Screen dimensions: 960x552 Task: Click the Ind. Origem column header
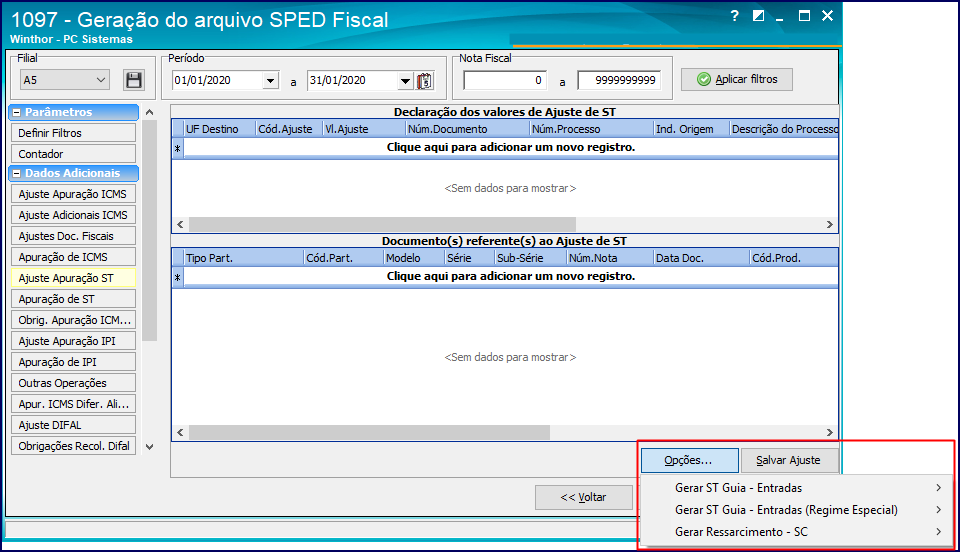click(692, 129)
